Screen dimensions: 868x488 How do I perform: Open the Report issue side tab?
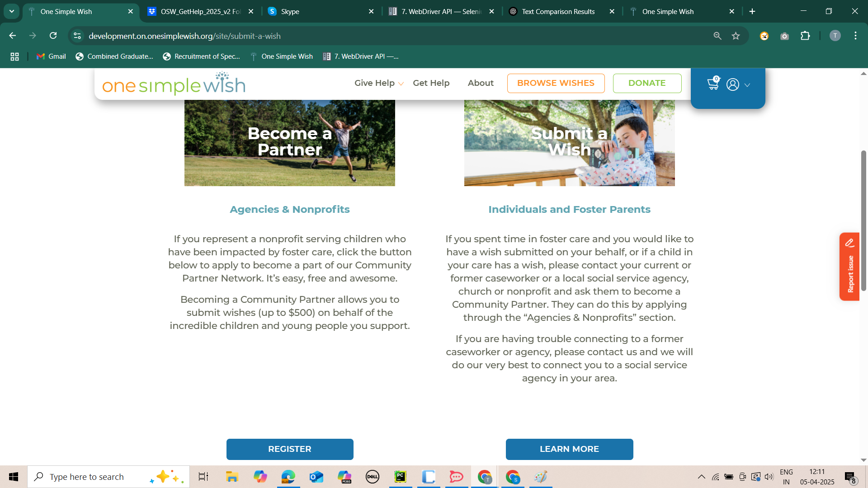click(x=849, y=267)
